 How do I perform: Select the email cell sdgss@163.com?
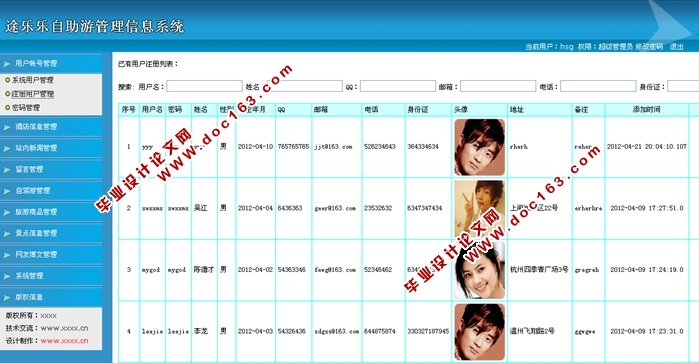coord(337,331)
